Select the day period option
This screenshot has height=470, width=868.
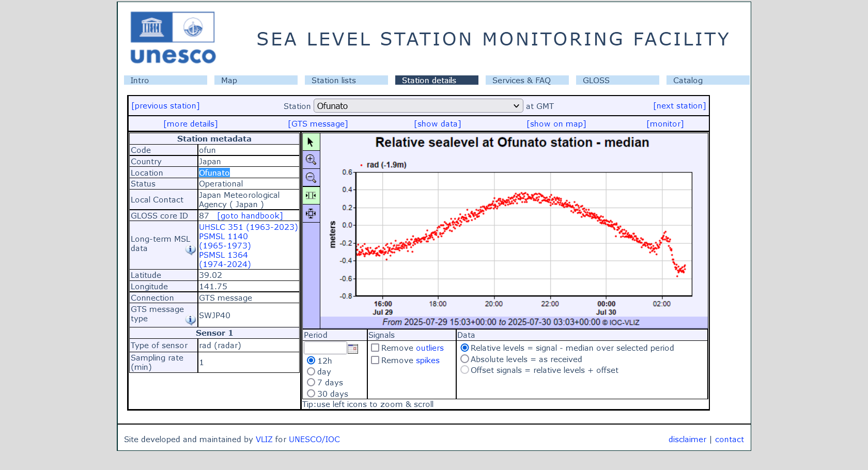tap(311, 371)
